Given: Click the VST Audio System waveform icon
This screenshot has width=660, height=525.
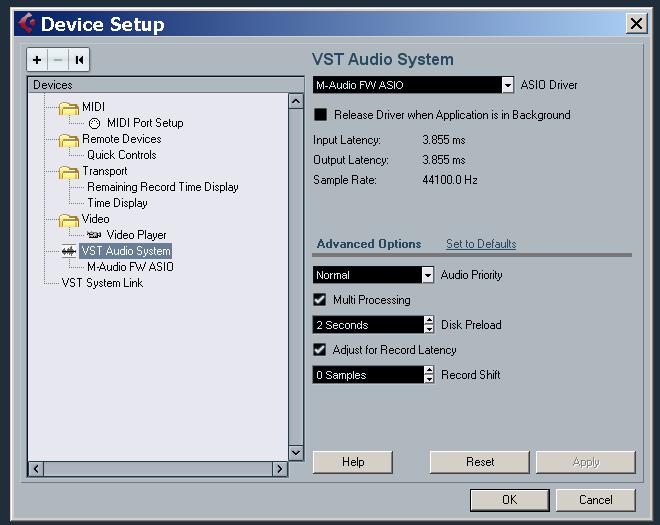Looking at the screenshot, I should 69,251.
